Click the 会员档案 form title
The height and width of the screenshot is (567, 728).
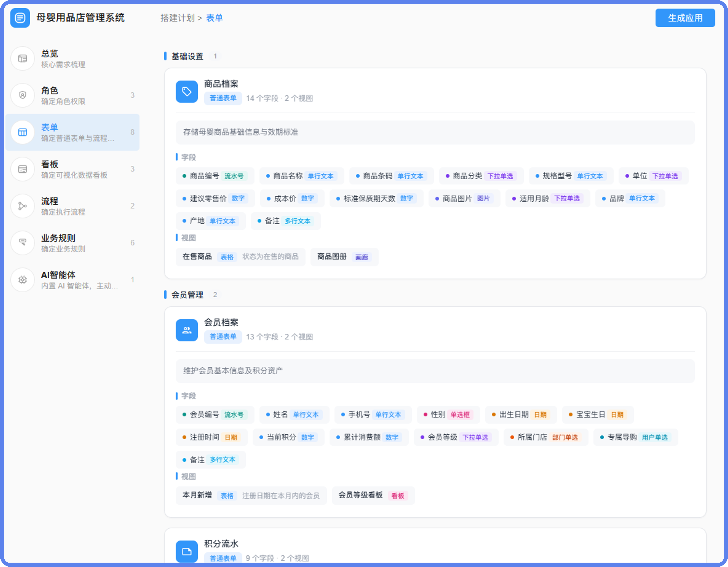click(221, 322)
